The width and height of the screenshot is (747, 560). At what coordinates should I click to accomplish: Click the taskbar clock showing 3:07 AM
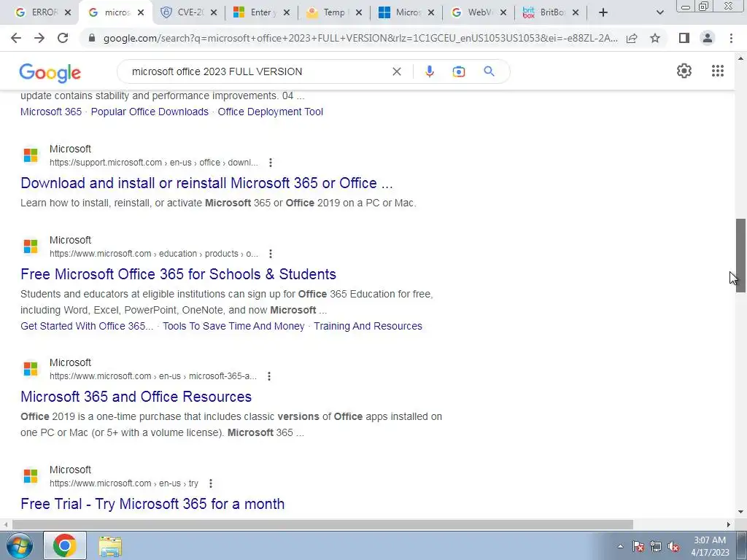(709, 546)
